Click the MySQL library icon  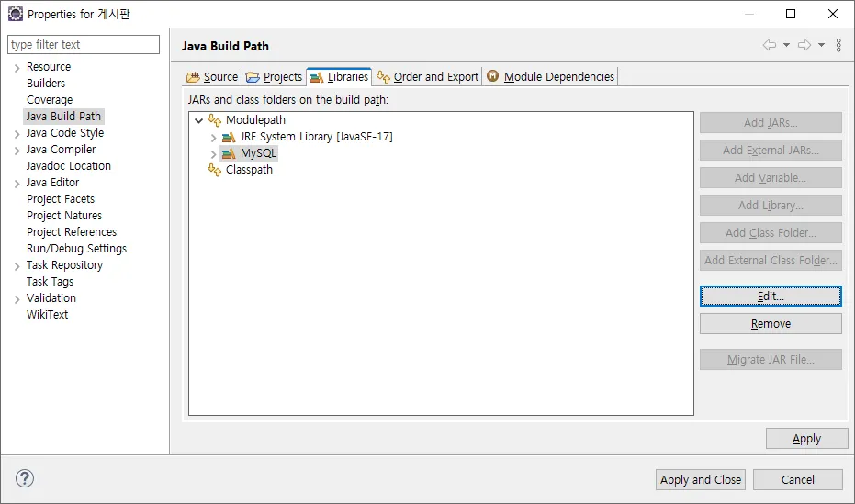tap(229, 153)
